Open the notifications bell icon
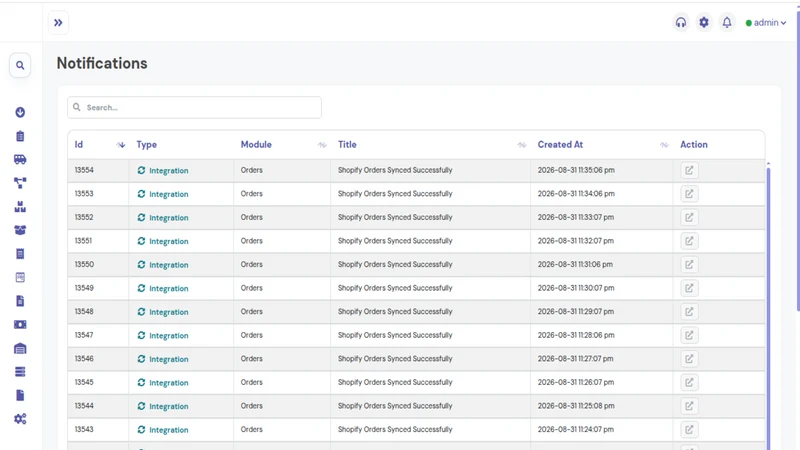 [x=727, y=22]
